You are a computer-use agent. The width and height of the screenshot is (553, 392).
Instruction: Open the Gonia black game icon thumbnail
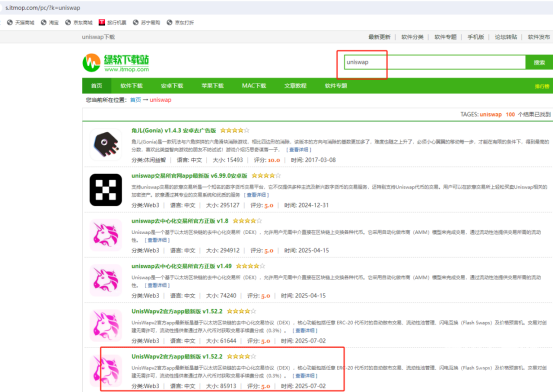(x=105, y=144)
